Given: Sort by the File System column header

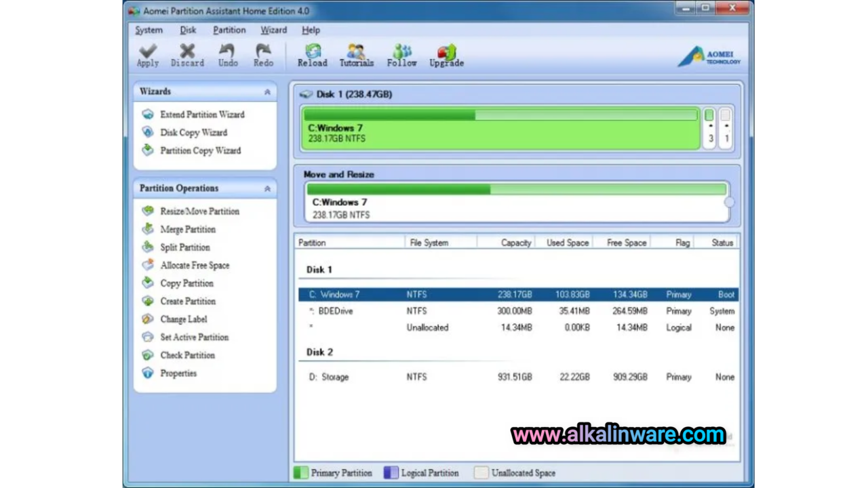Looking at the screenshot, I should [x=441, y=243].
